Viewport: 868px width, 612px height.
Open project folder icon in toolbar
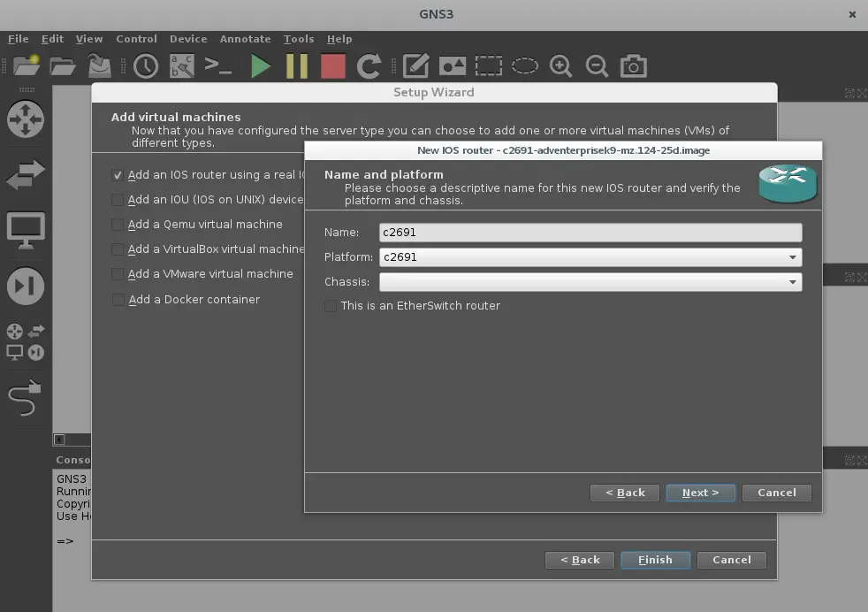pyautogui.click(x=63, y=66)
